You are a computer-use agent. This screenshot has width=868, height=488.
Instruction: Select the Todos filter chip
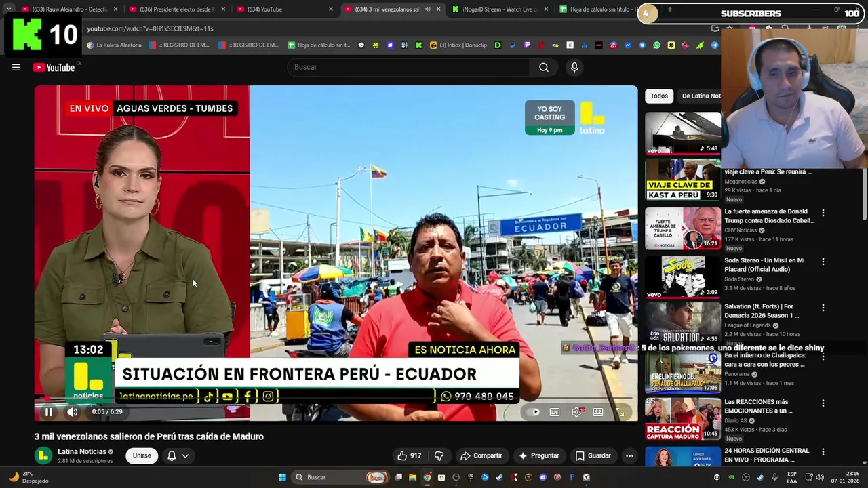pyautogui.click(x=659, y=96)
